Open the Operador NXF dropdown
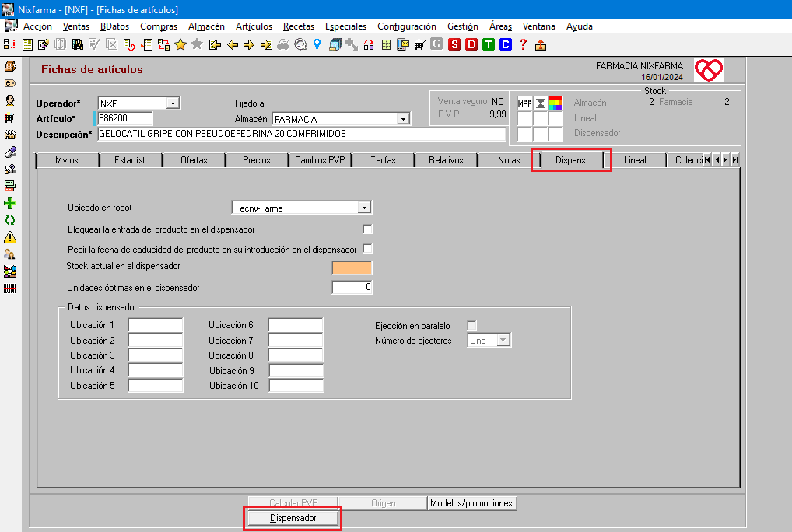 tap(173, 103)
